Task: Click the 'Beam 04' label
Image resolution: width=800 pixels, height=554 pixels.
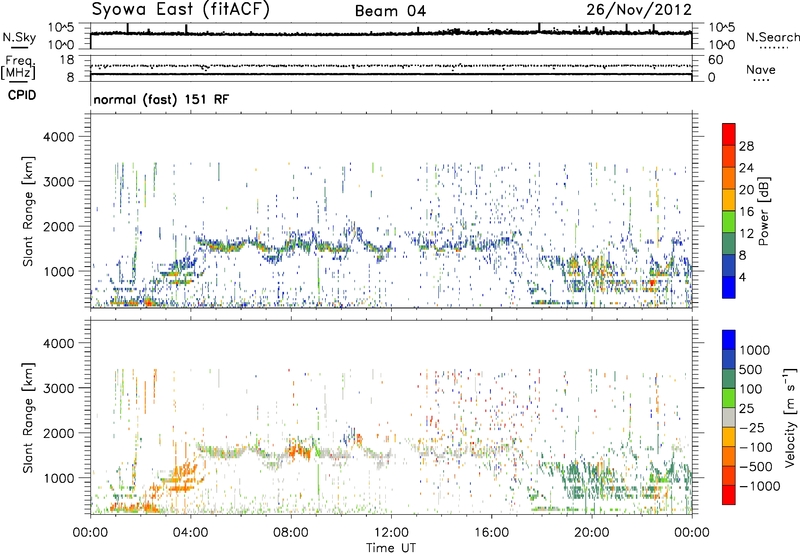Action: tap(390, 11)
